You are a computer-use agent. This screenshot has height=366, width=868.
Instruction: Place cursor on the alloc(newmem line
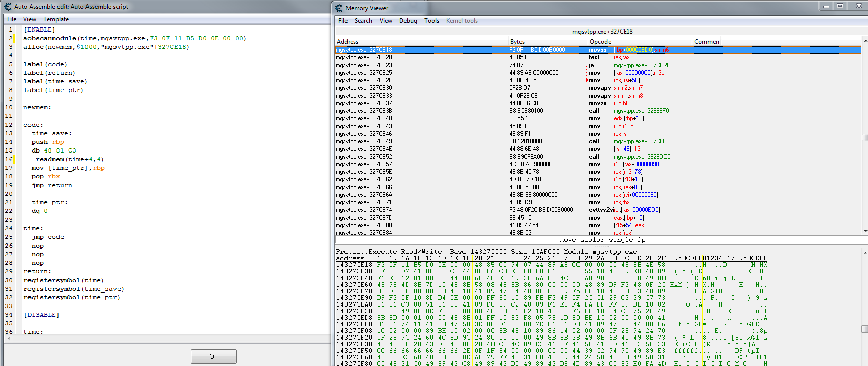(x=106, y=47)
